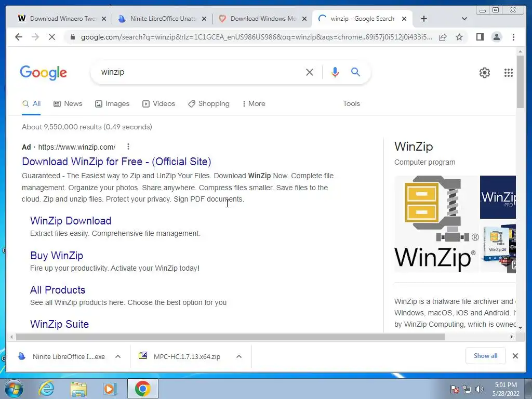Stop loading the page

click(x=52, y=37)
